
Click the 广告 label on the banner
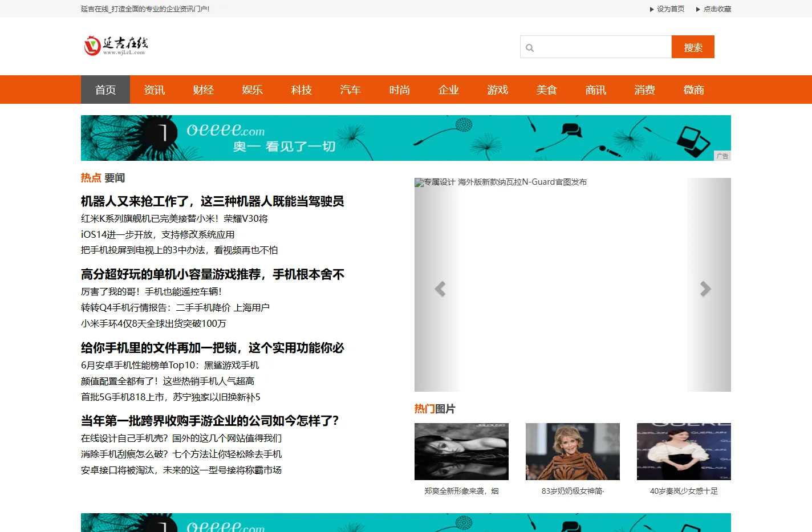tap(722, 156)
